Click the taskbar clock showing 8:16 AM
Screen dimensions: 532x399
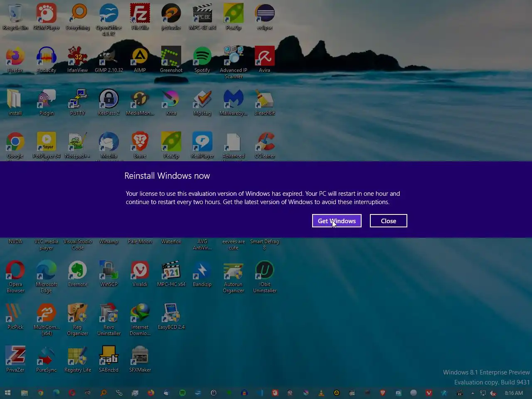click(x=514, y=393)
